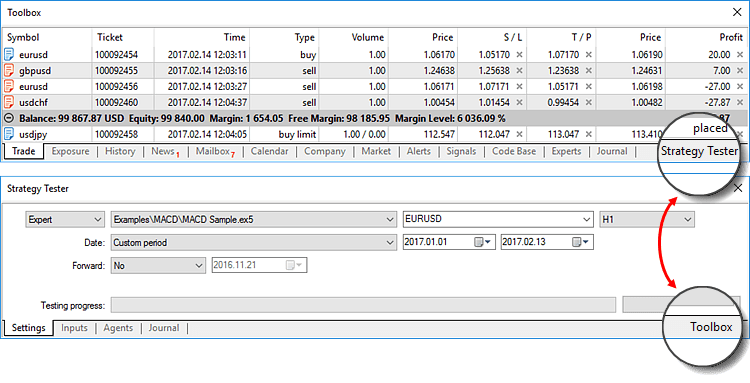Remove the take profit 1.07170 on eurusd buy
The image size is (750, 383).
(588, 55)
